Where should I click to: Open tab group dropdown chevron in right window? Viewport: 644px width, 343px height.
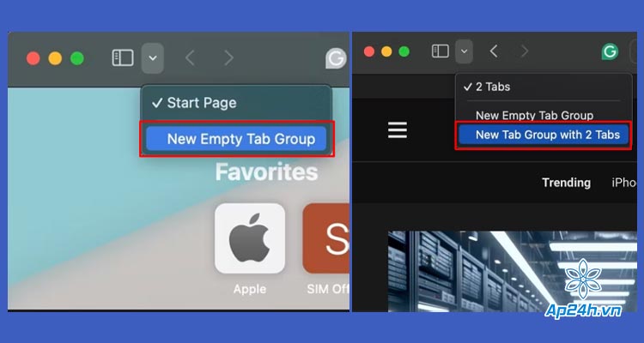[464, 51]
